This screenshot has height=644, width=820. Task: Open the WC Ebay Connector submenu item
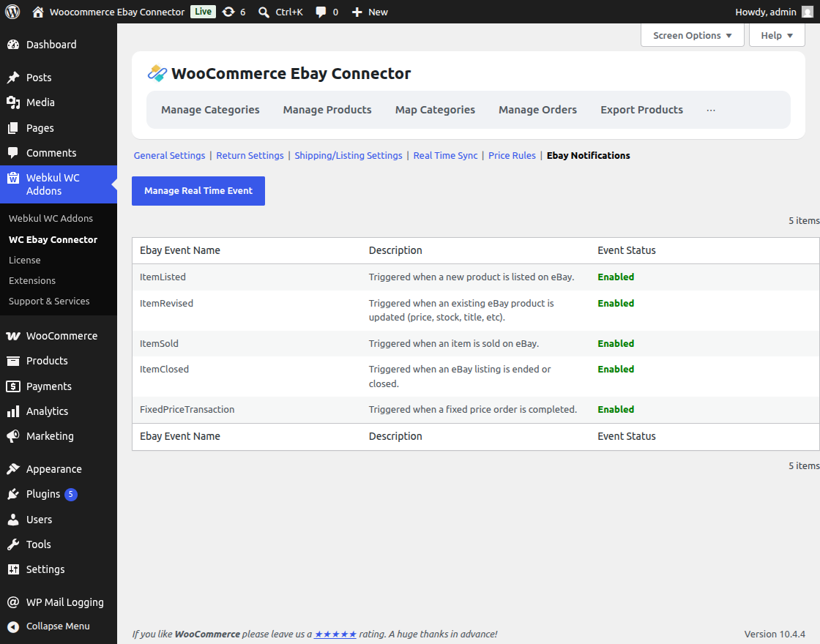coord(53,239)
